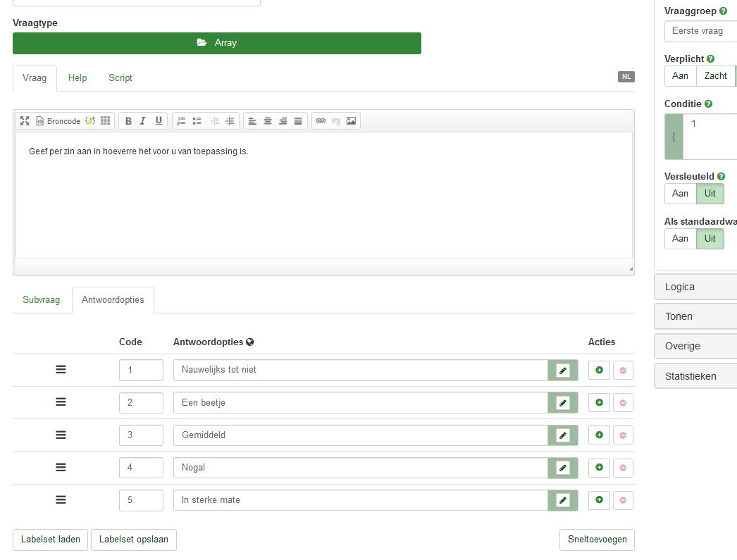Image resolution: width=737 pixels, height=560 pixels.
Task: Expand the Logica panel
Action: [x=695, y=287]
